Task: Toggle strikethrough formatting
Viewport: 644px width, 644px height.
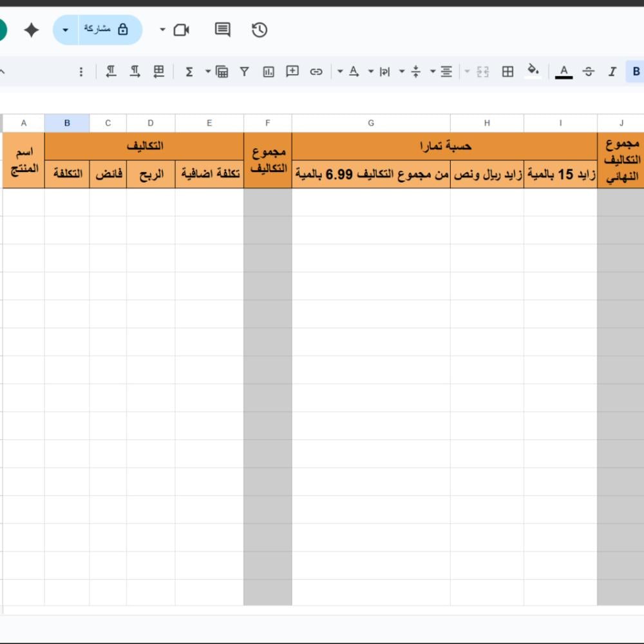Action: point(588,71)
